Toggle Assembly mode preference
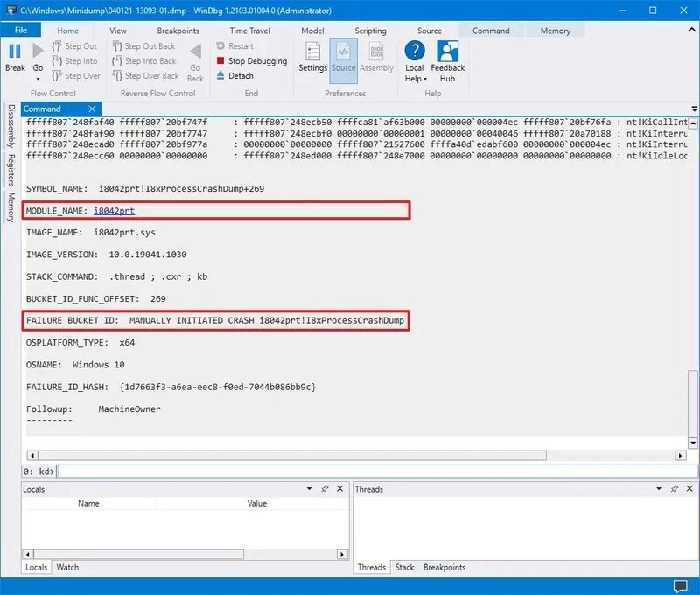The width and height of the screenshot is (700, 595). (x=376, y=57)
